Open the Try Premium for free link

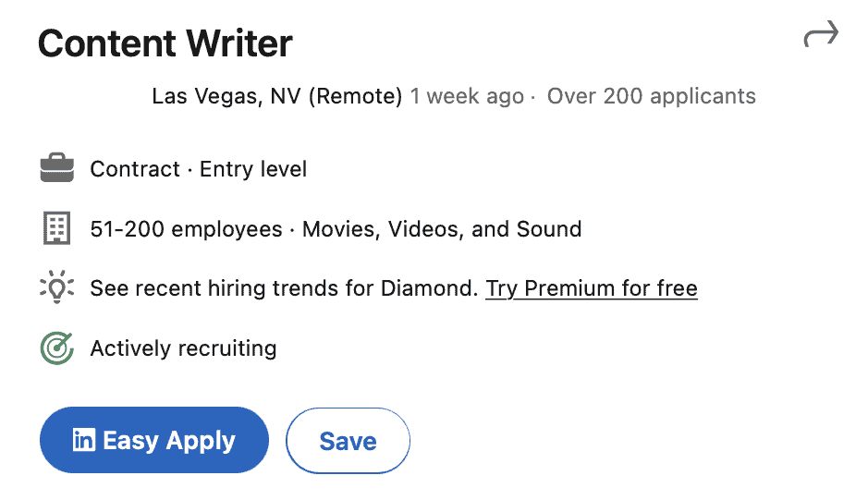click(592, 288)
